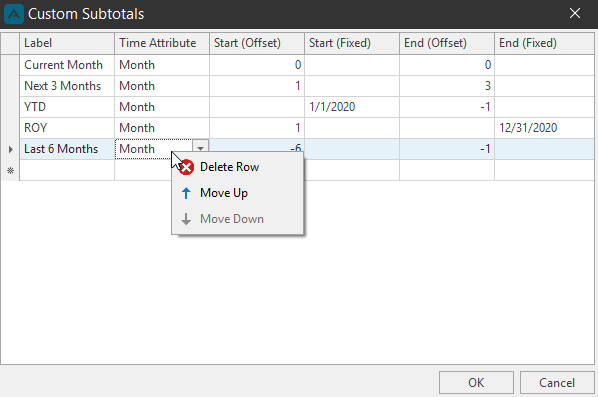598x397 pixels.
Task: Click End (Offset) value -1 in Last 6 Months row
Action: click(447, 149)
